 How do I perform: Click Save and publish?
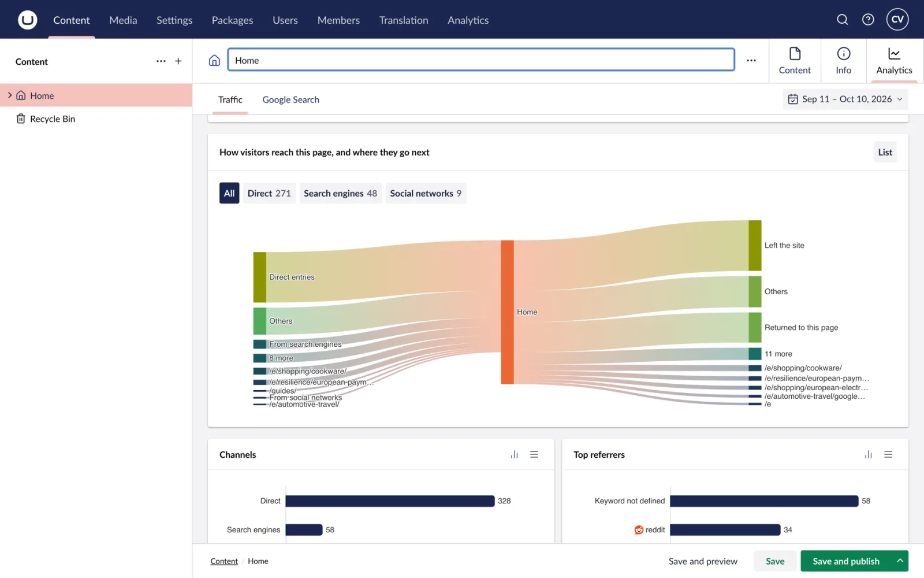(x=846, y=561)
